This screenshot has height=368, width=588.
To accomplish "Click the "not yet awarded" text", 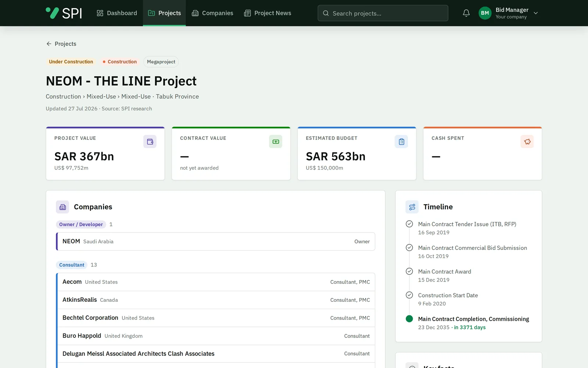I will click(199, 168).
